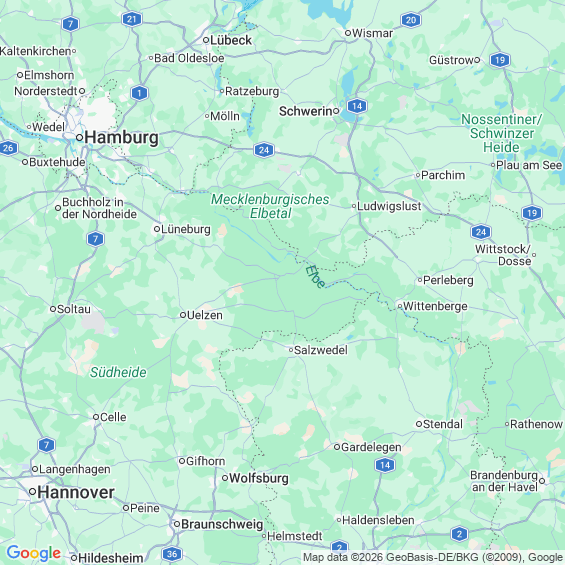Click the map data copyright text

[433, 557]
